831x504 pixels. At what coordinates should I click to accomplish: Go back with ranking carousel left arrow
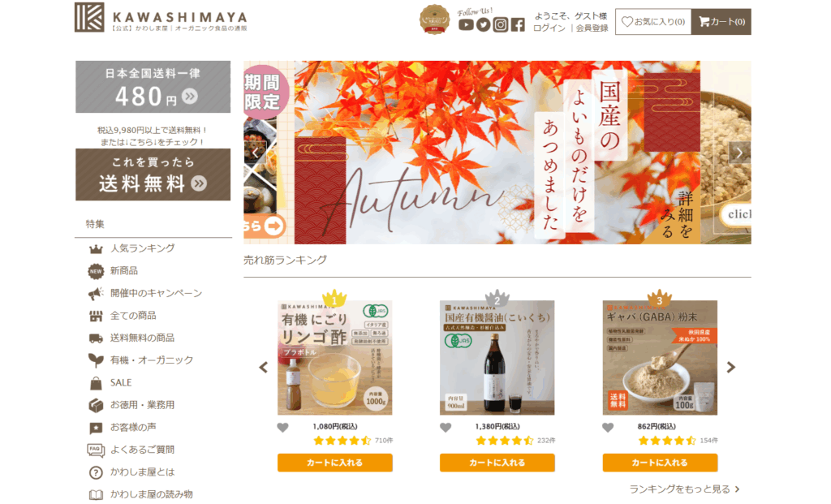[x=264, y=368]
